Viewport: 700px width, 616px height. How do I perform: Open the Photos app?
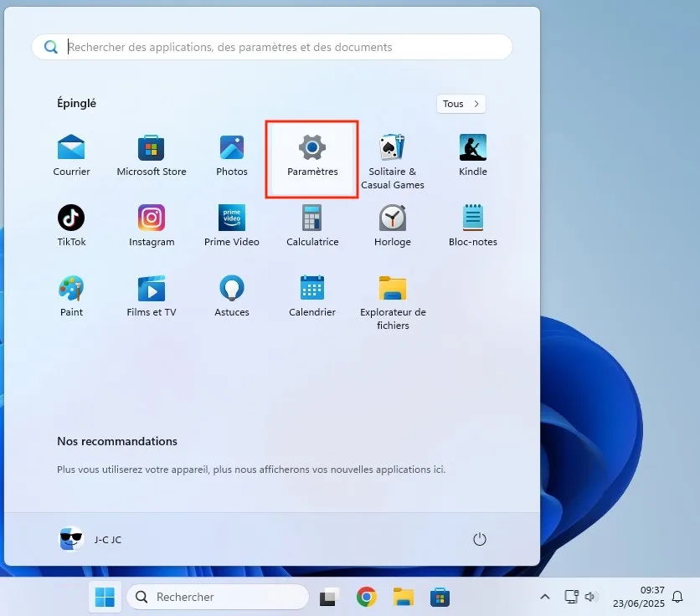pyautogui.click(x=232, y=156)
